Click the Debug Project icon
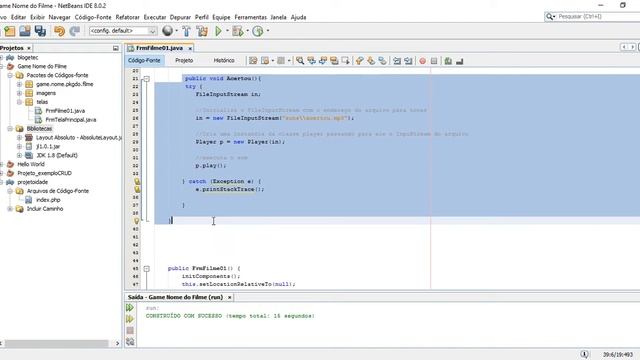The image size is (640, 360). coord(238,31)
